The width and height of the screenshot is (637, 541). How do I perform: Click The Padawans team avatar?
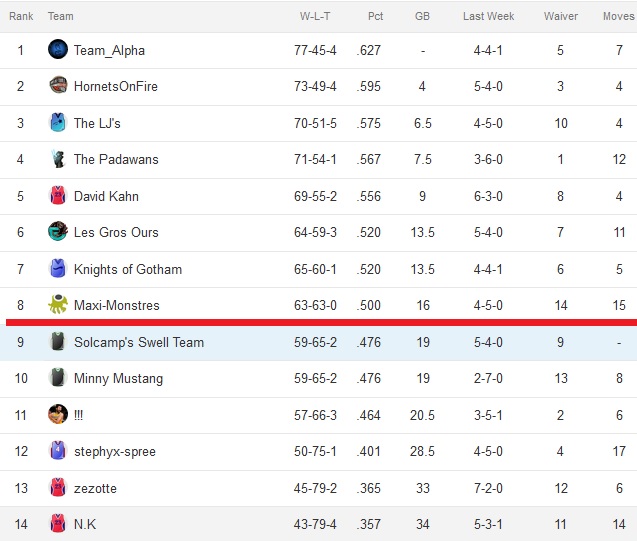pyautogui.click(x=58, y=159)
